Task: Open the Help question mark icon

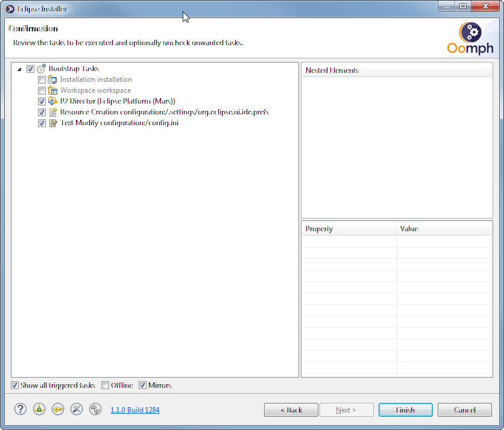Action: tap(20, 409)
